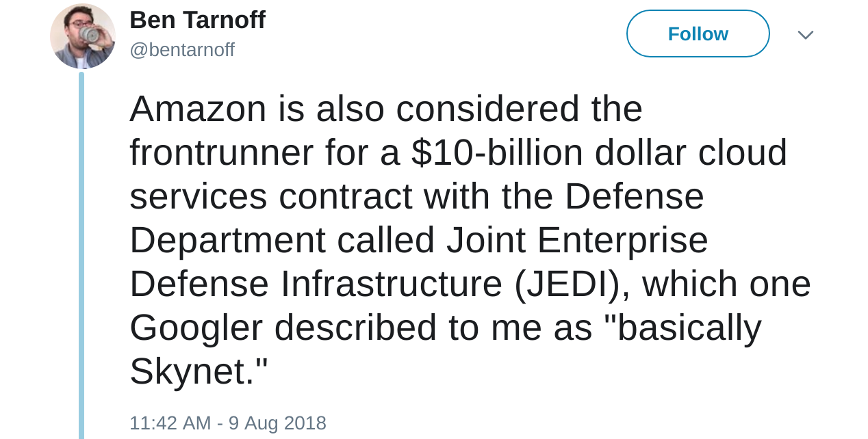Expand the tweet options chevron

pyautogui.click(x=805, y=35)
